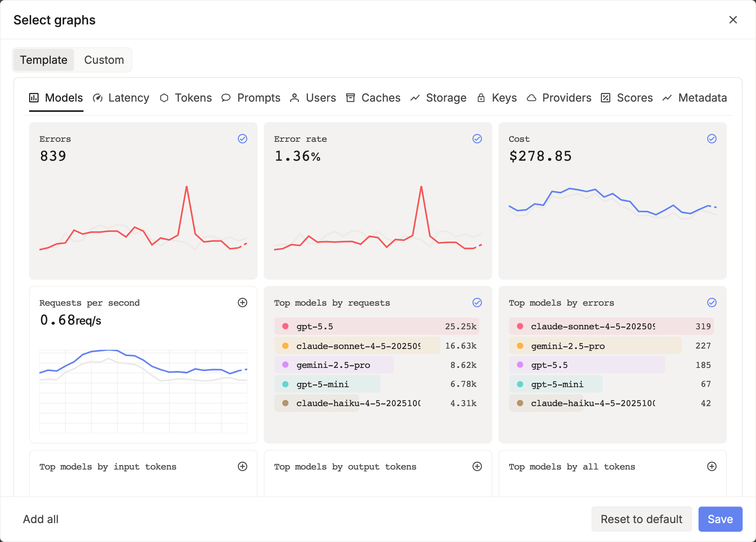Open the Caches tab
Screen dimensions: 756x542
coord(373,98)
